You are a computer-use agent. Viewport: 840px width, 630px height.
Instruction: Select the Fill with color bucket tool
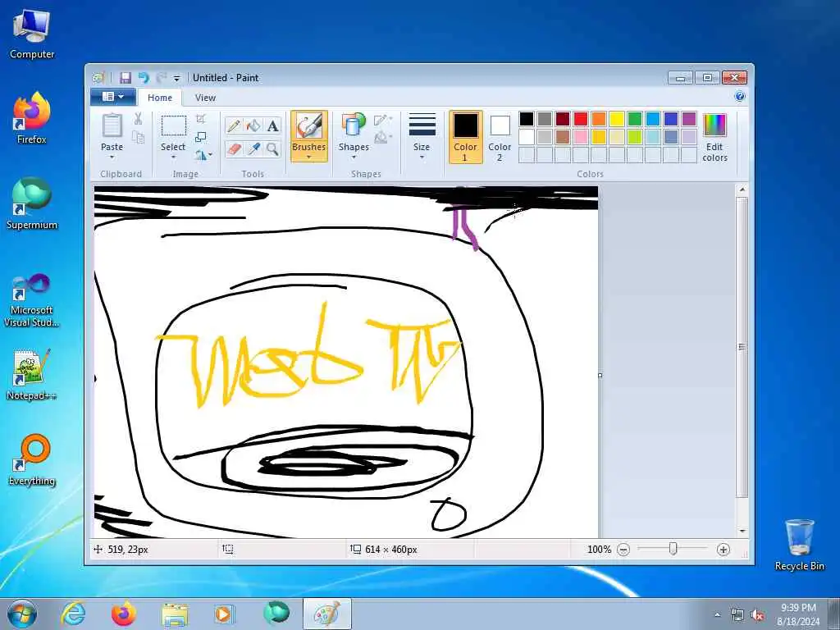(x=253, y=126)
